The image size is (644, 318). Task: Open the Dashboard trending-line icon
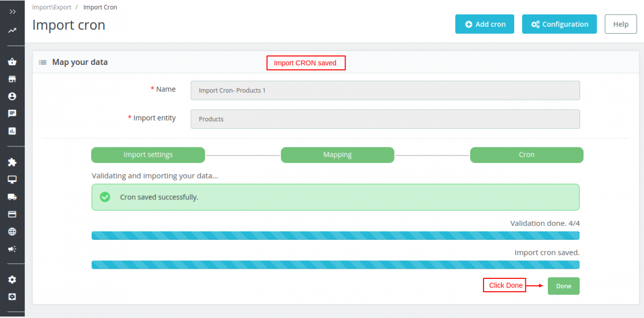click(x=12, y=31)
